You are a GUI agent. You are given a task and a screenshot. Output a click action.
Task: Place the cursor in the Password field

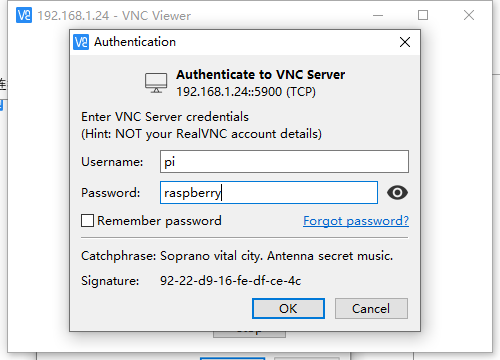point(269,193)
